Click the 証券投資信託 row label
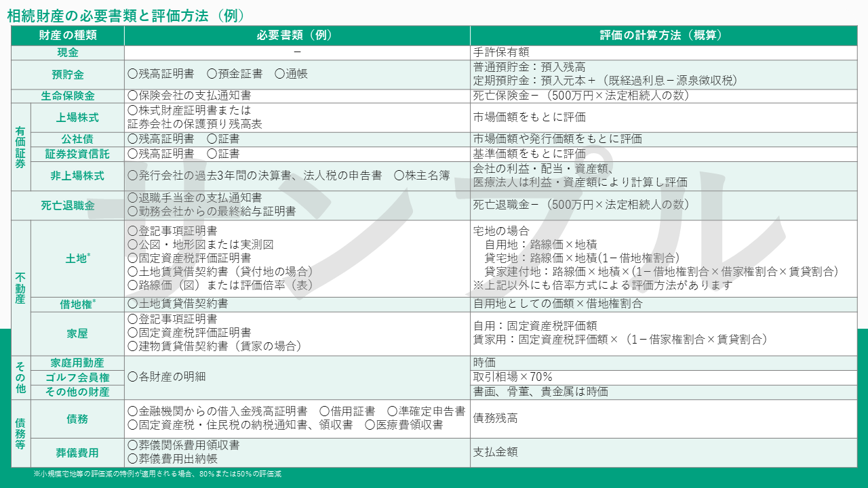The width and height of the screenshot is (868, 488). point(77,154)
